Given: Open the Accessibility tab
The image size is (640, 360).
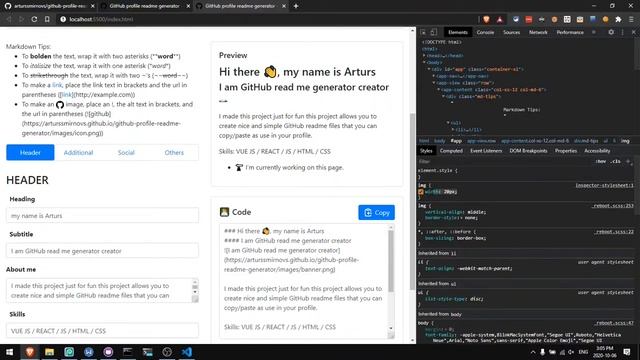Looking at the screenshot, I should (597, 151).
